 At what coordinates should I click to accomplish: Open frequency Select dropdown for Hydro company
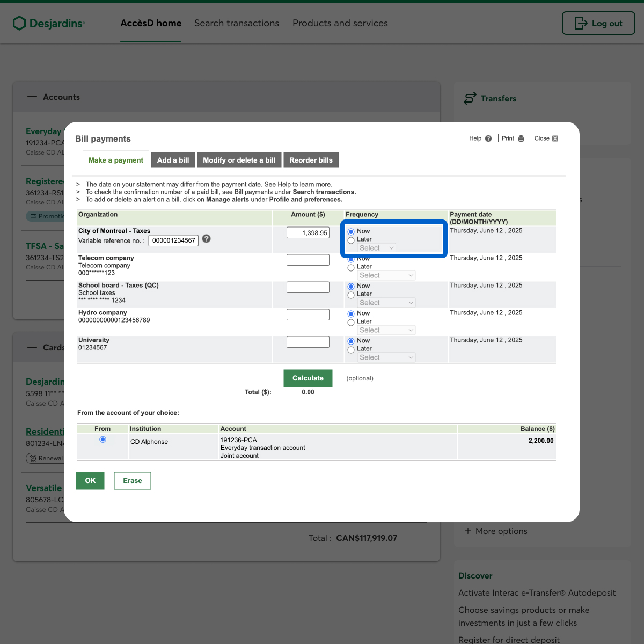click(386, 330)
